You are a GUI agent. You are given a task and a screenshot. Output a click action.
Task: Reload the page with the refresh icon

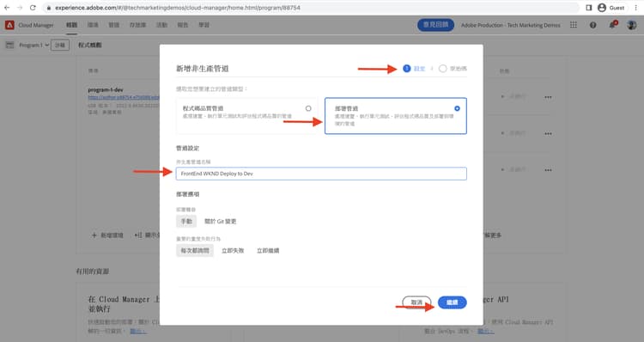pyautogui.click(x=33, y=8)
